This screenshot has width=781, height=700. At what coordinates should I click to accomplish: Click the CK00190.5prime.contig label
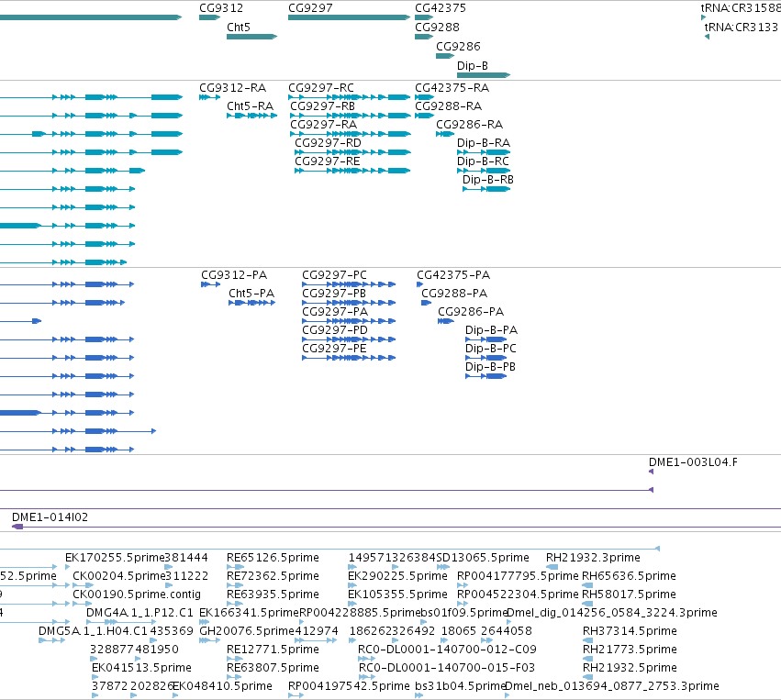tap(137, 594)
